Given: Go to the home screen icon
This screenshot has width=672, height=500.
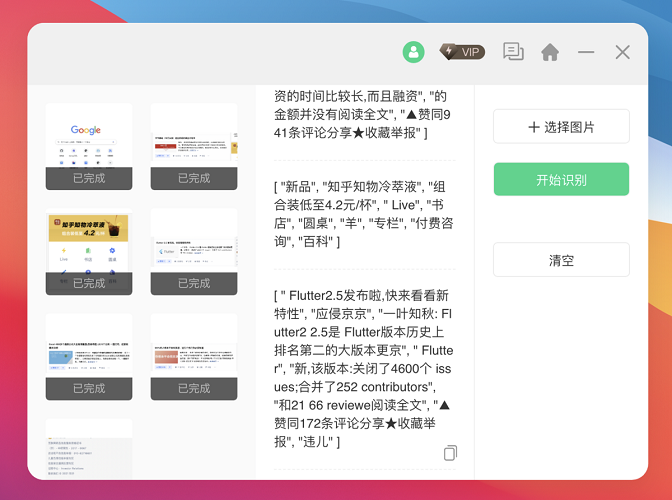Looking at the screenshot, I should click(x=550, y=52).
